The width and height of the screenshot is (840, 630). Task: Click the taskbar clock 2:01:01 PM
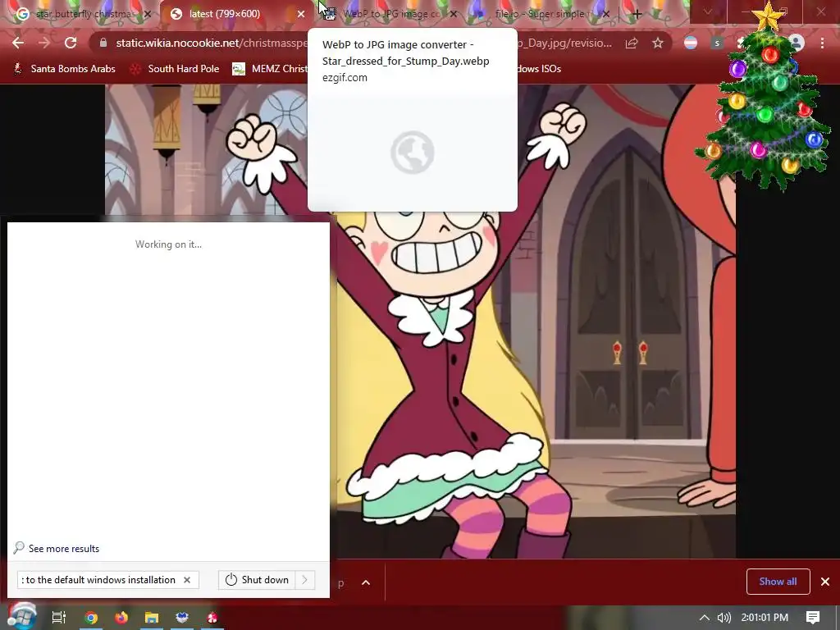[x=765, y=618]
